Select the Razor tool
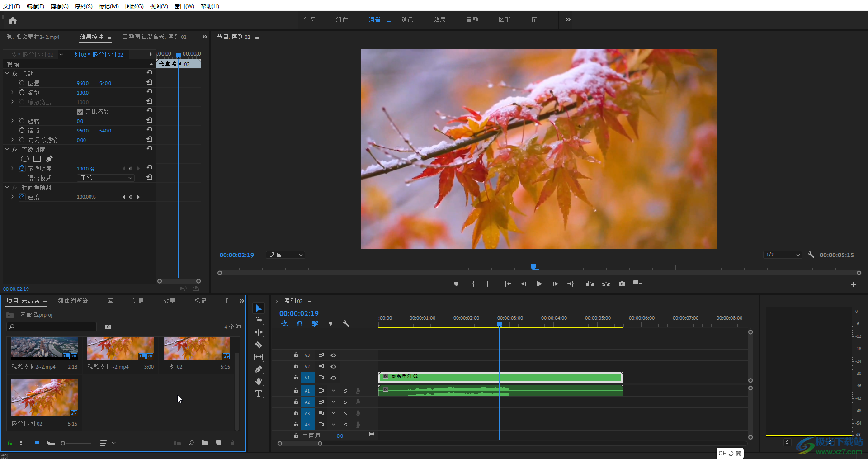The height and width of the screenshot is (459, 868). coord(259,345)
